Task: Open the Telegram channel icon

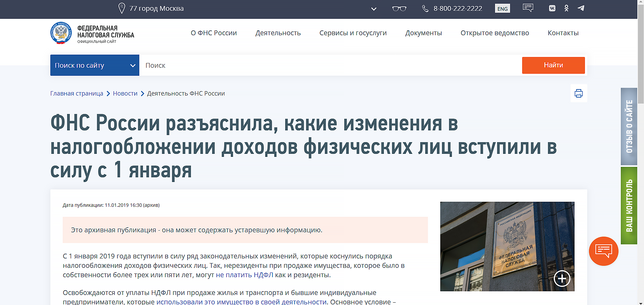Action: pyautogui.click(x=581, y=8)
